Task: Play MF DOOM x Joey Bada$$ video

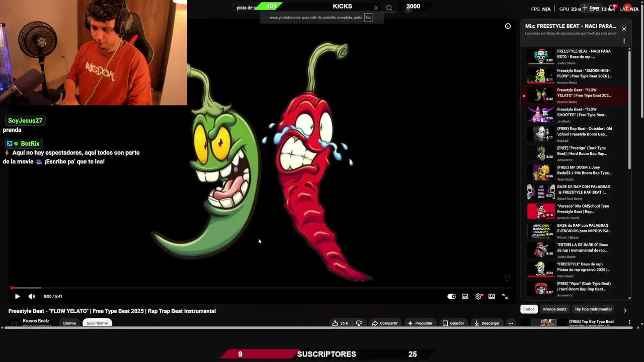Action: tap(574, 172)
